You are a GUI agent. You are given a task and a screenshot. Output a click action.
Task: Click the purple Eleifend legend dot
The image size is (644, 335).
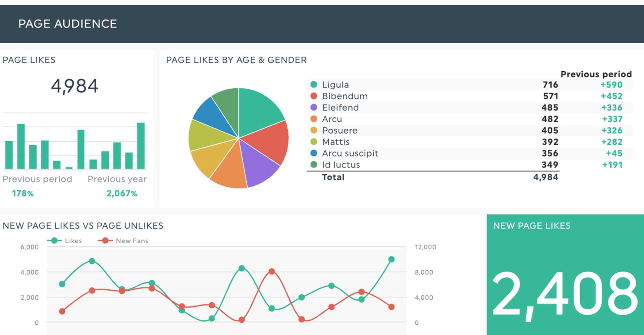[x=314, y=107]
